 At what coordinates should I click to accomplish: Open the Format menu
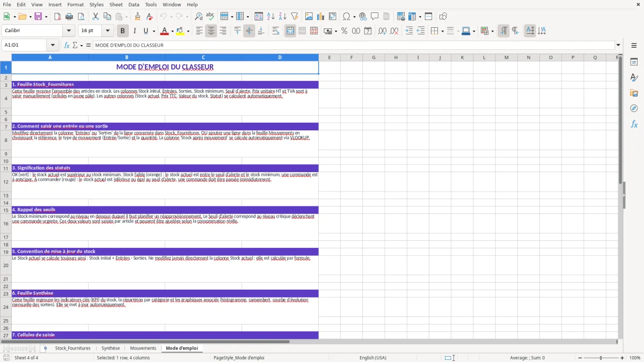[x=76, y=4]
